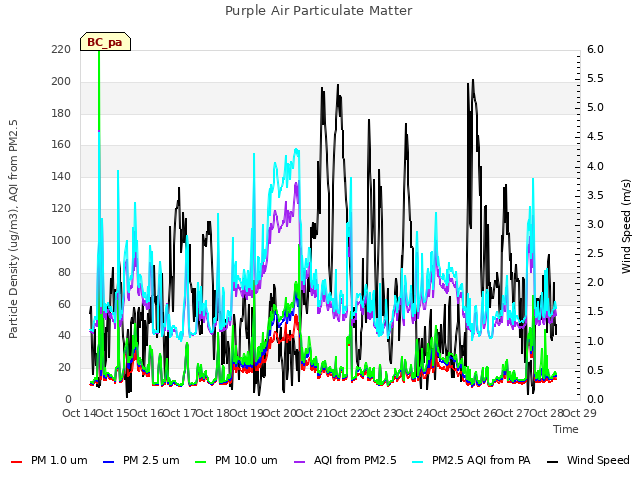Select PM2.5 AQI from PA legend entry

pos(471,460)
